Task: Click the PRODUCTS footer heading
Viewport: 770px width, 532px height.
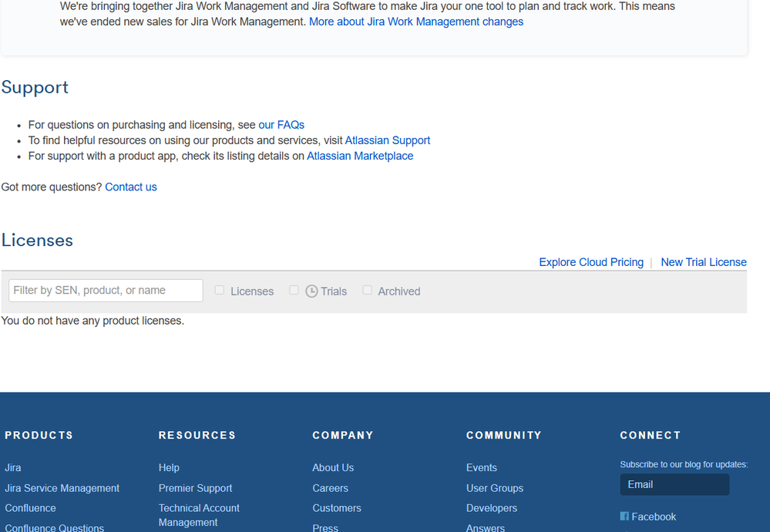Action: tap(39, 435)
